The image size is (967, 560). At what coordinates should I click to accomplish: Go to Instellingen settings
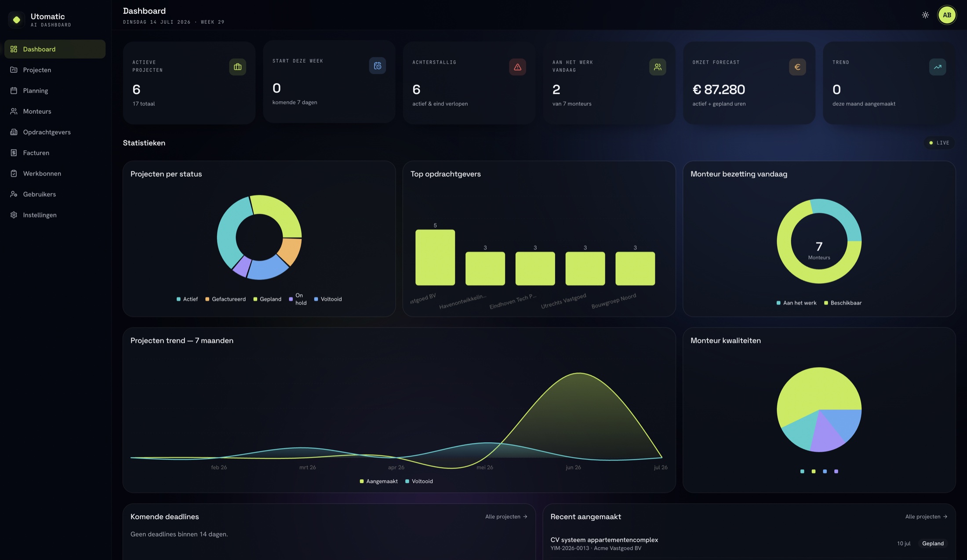pyautogui.click(x=55, y=215)
